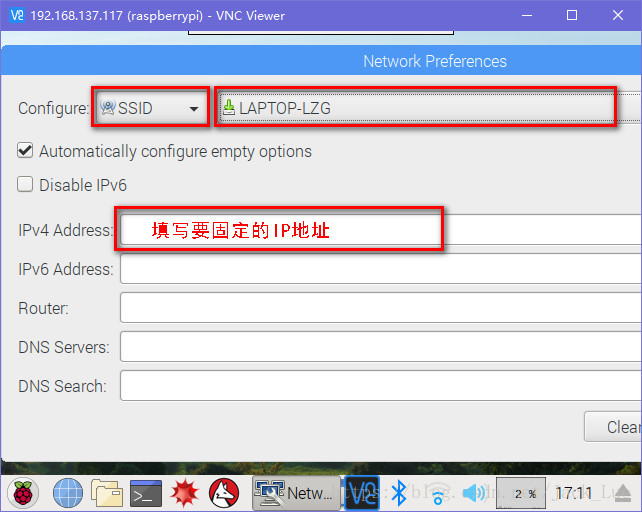Click the Network Preferences title bar text
This screenshot has width=642, height=512.
click(435, 61)
